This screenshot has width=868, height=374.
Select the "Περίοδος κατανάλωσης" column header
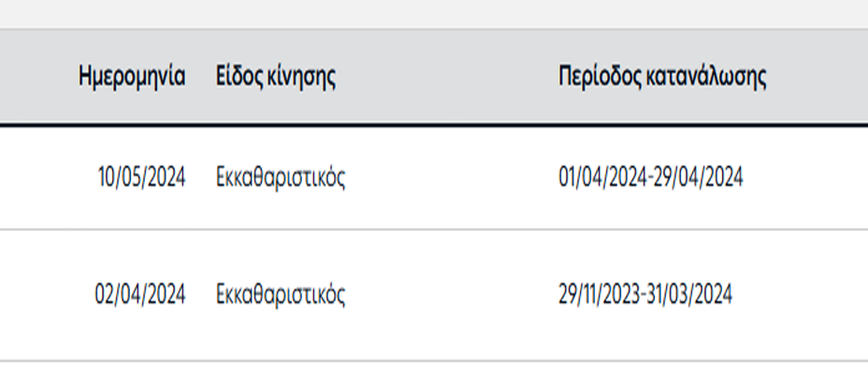(662, 77)
